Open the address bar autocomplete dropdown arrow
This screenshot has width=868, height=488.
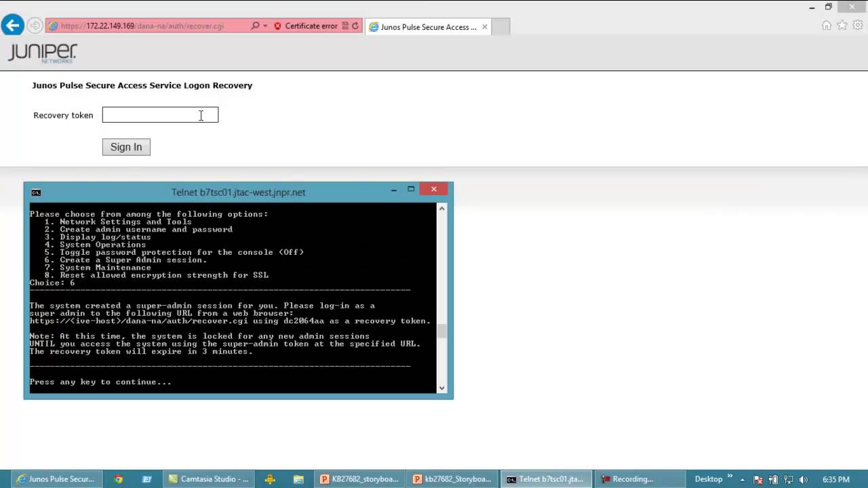pos(264,26)
